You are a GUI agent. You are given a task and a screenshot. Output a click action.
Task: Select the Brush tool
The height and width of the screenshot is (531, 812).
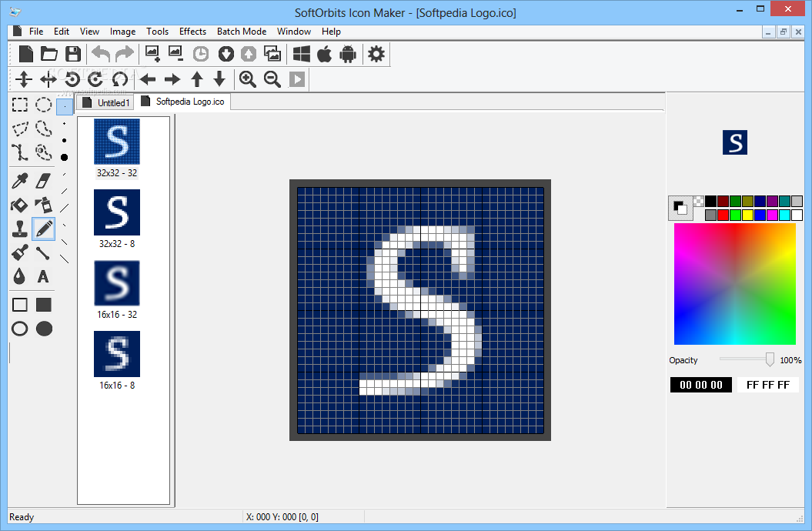point(19,252)
